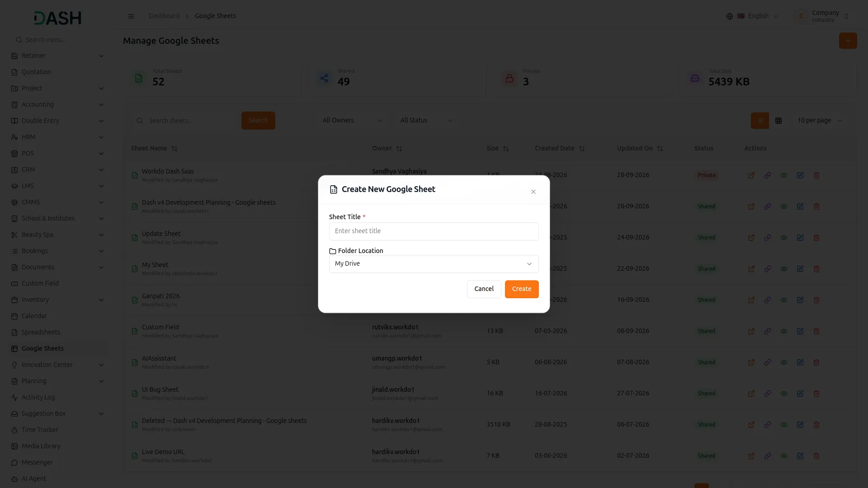
Task: Open Calendar in the sidebar
Action: [x=57, y=316]
